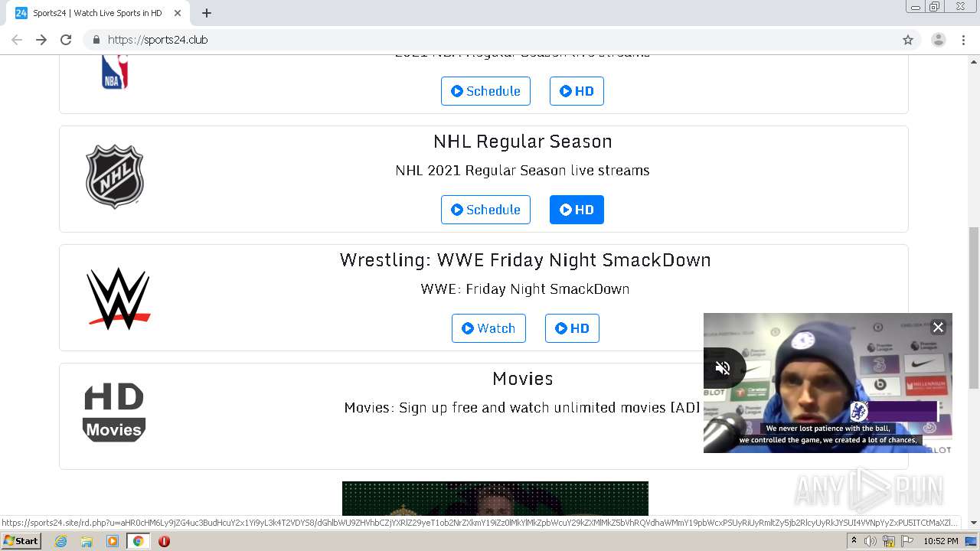The height and width of the screenshot is (551, 980).
Task: Show hidden system tray icons
Action: click(854, 541)
